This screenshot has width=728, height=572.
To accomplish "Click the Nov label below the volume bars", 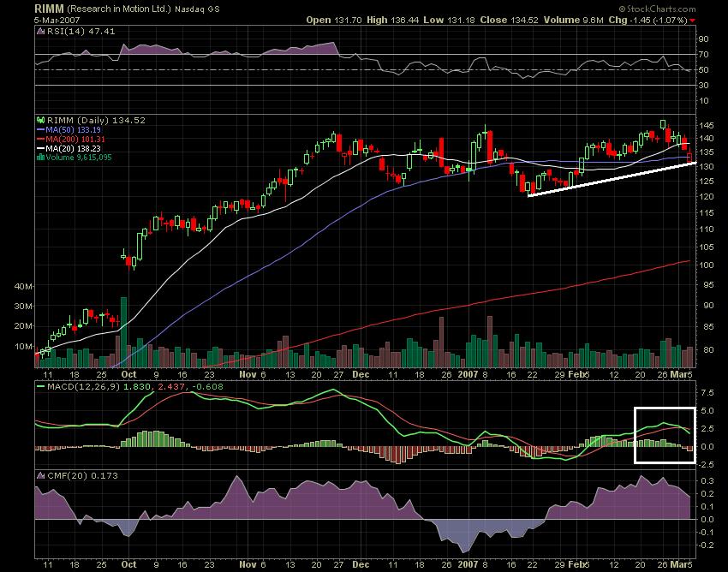I will pos(248,375).
